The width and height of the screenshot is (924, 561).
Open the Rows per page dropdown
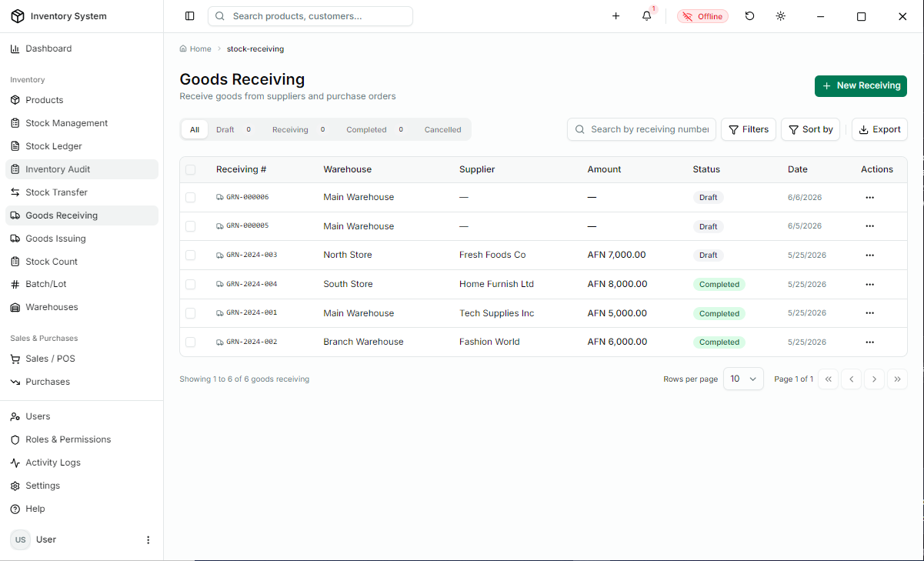(x=743, y=379)
